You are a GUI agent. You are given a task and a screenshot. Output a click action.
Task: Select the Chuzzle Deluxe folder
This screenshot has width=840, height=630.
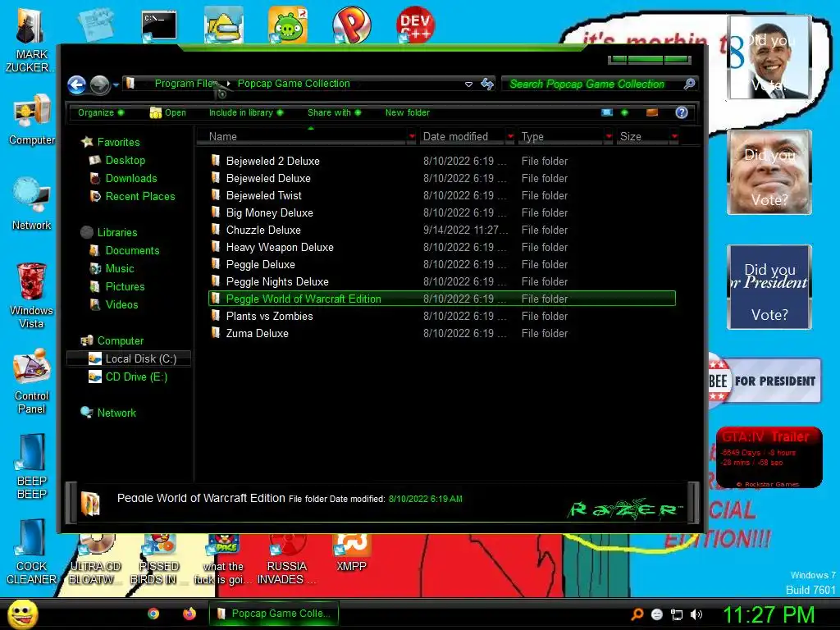pos(442,230)
